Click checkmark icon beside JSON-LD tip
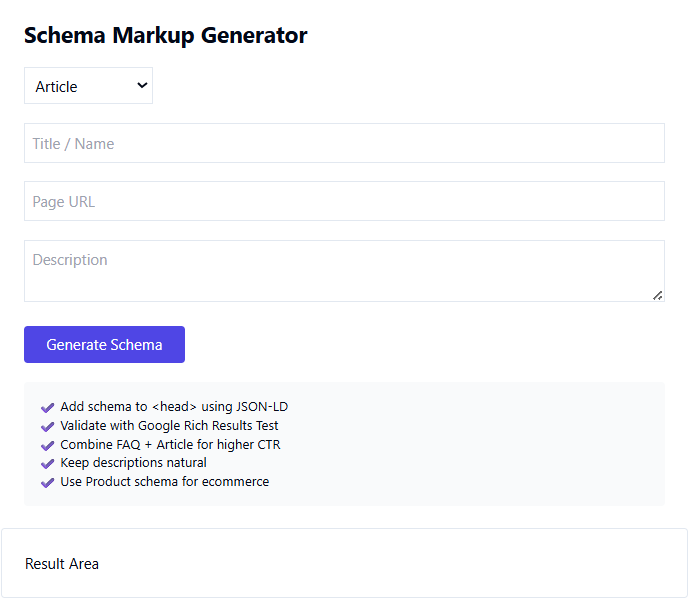 tap(47, 407)
